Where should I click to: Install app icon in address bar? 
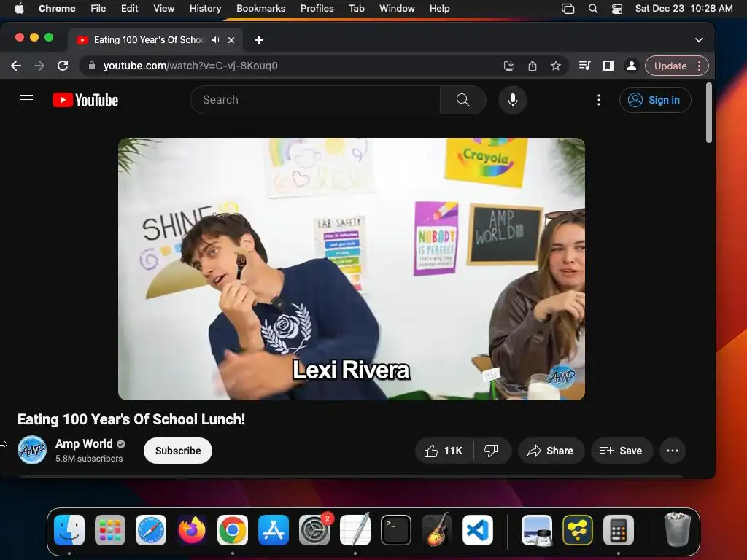point(508,66)
